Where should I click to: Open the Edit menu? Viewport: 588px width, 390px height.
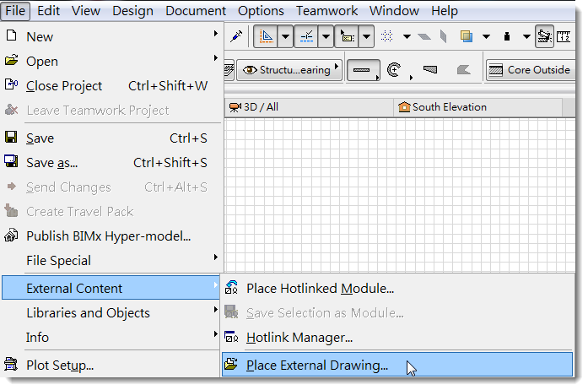click(48, 10)
